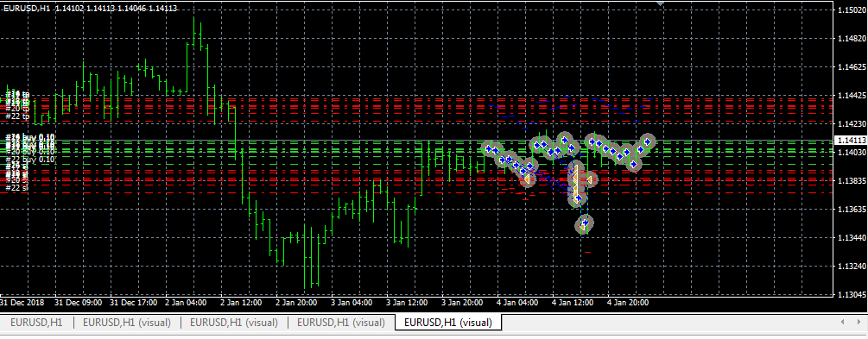Select the rightmost gold close-order triangle
Screen dimensions: 868x339
590,179
